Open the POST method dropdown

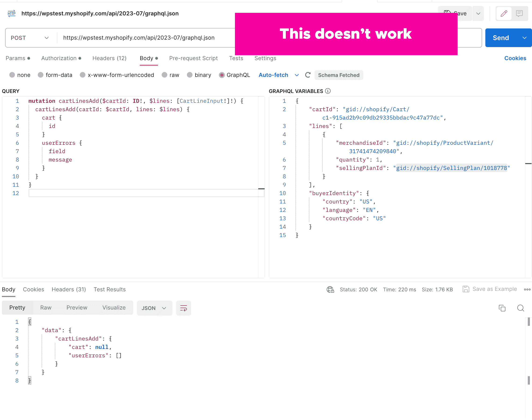[30, 38]
